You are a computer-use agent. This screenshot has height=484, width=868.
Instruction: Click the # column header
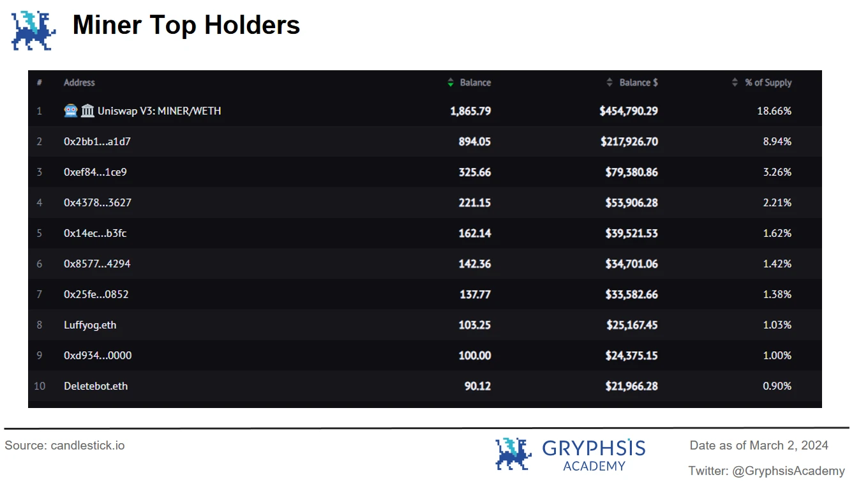point(40,82)
